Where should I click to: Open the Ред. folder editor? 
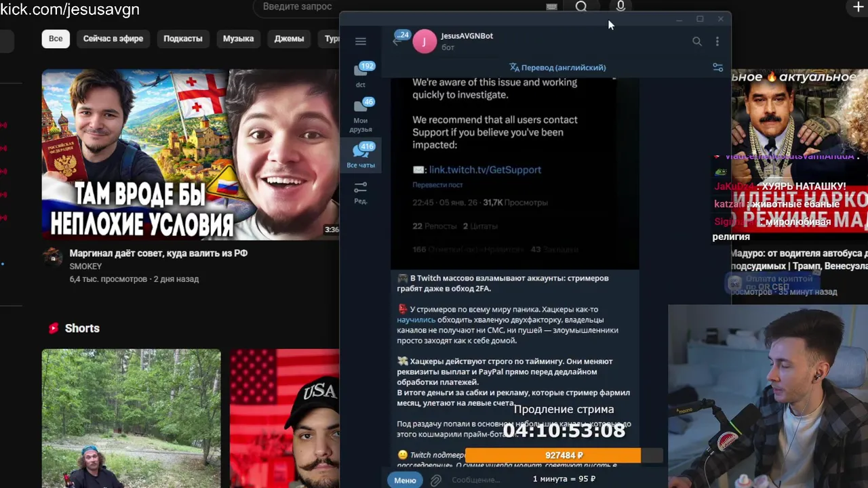click(361, 192)
